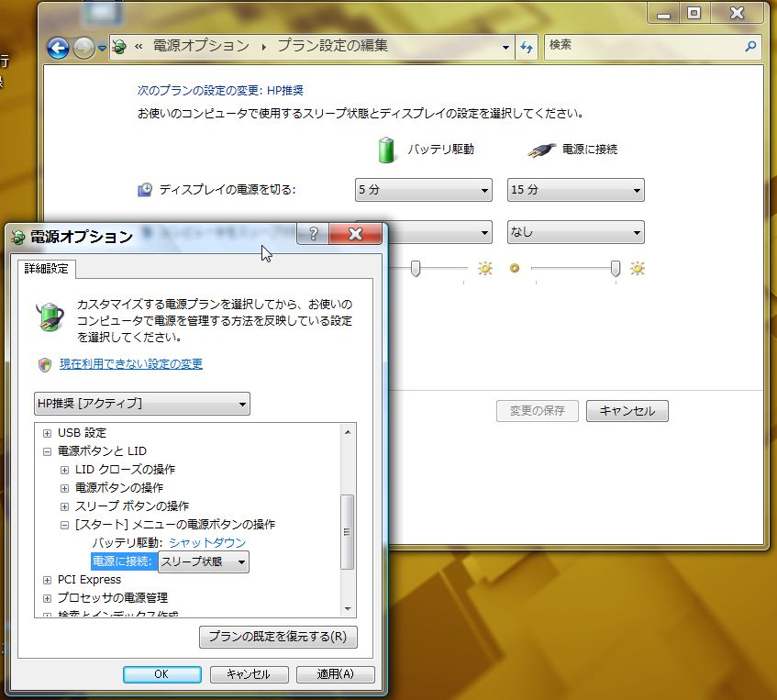777x700 pixels.
Task: Adjust battery brightness slider handle
Action: pyautogui.click(x=416, y=269)
